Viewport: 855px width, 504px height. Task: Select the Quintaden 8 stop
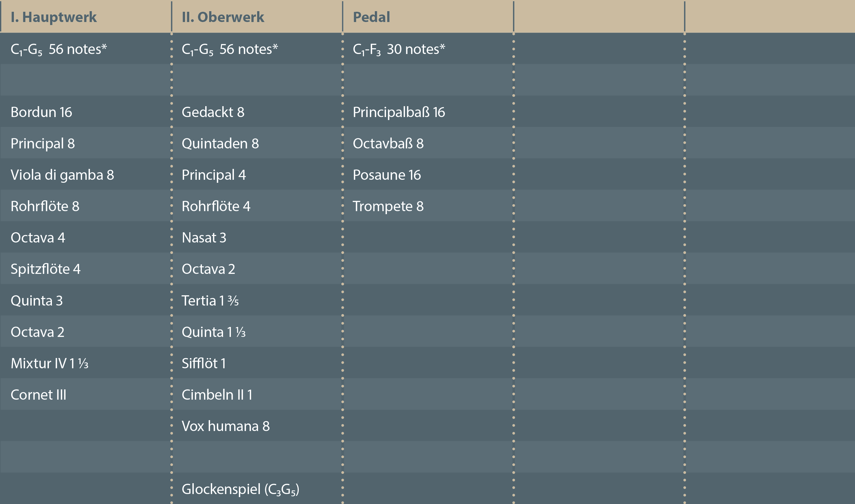click(220, 143)
